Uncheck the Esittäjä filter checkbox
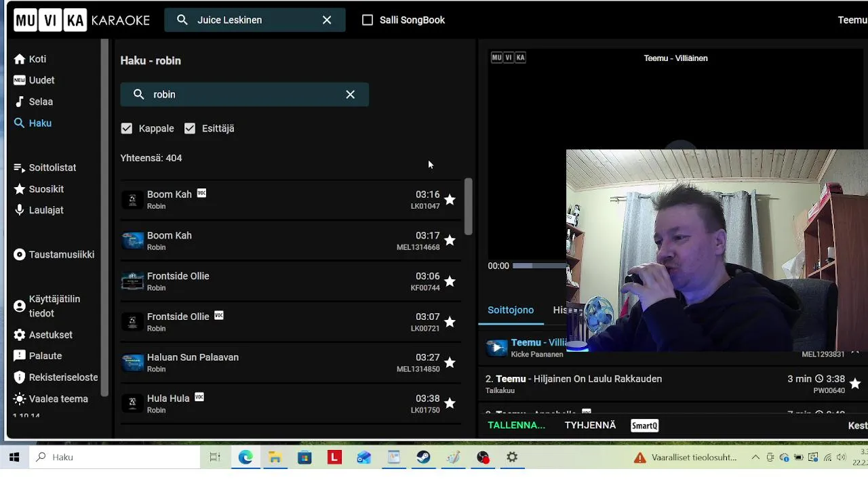868x488 pixels. point(190,128)
